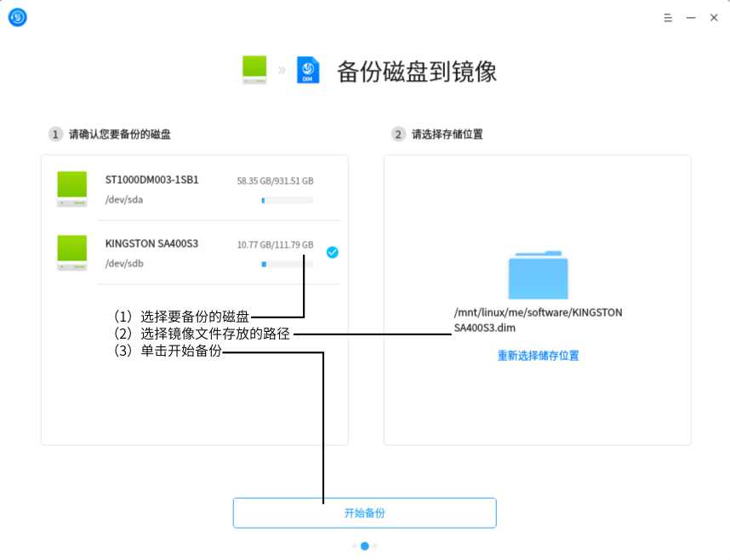
Task: Click the KINGSTON SA400S3 disk icon
Action: (71, 252)
